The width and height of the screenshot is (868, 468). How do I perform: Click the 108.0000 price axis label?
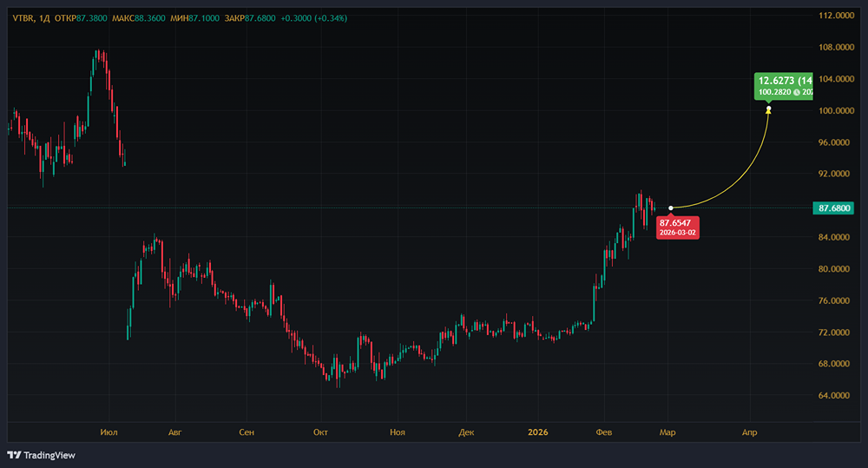coord(836,47)
